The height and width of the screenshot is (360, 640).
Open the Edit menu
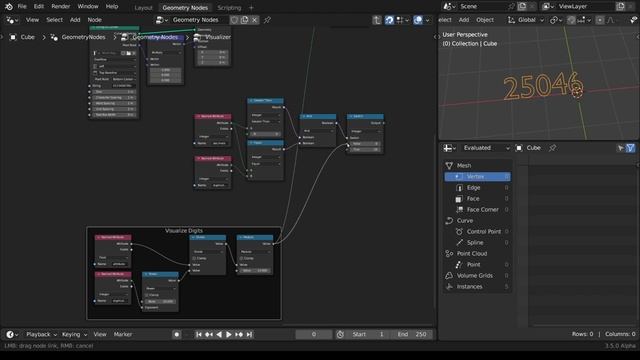pyautogui.click(x=39, y=7)
